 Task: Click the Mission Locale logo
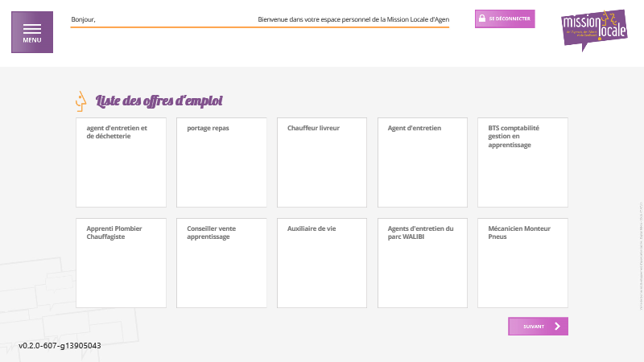[593, 30]
